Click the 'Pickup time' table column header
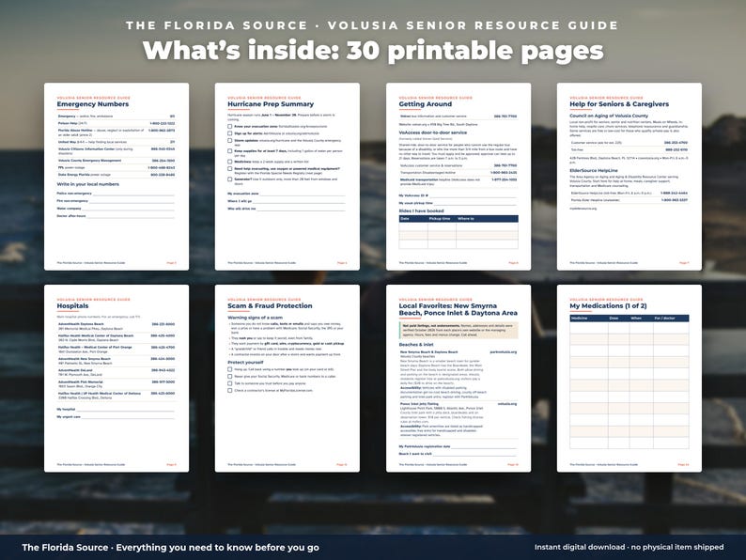The image size is (746, 560). click(440, 219)
